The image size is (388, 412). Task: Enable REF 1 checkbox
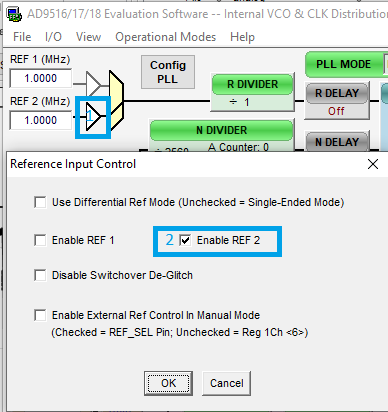(x=40, y=240)
